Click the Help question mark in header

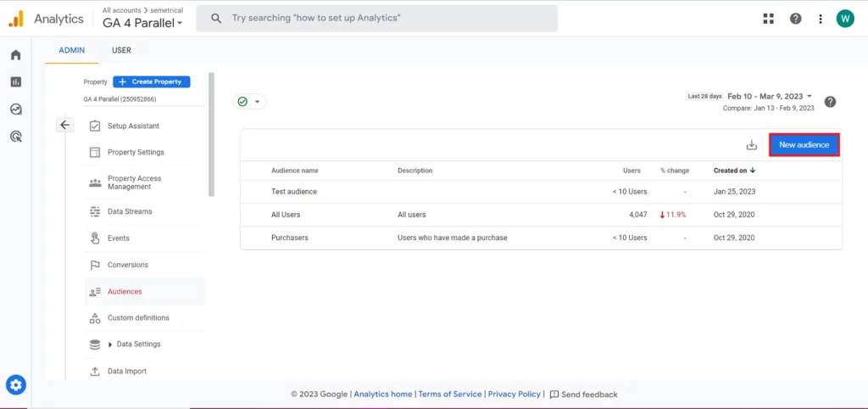pos(795,19)
